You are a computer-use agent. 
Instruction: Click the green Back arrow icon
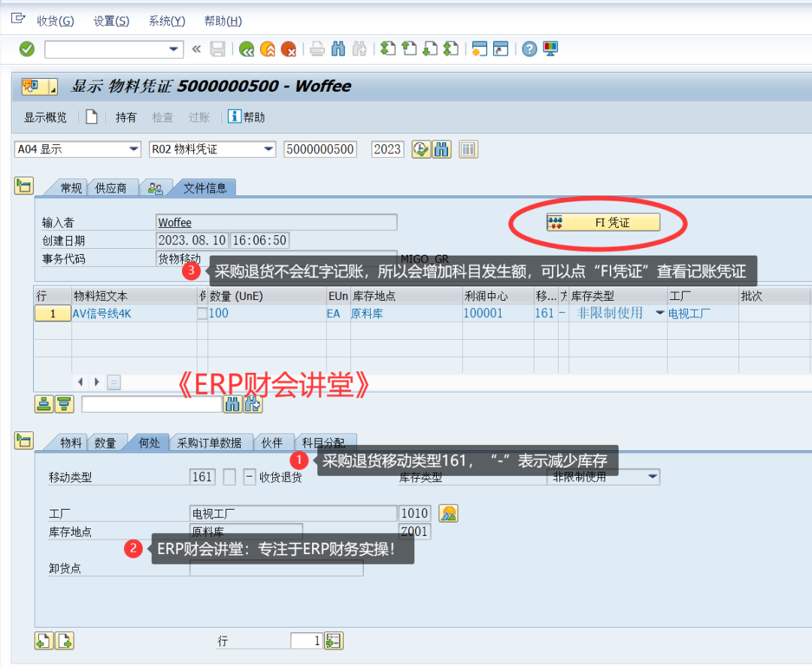(x=246, y=50)
